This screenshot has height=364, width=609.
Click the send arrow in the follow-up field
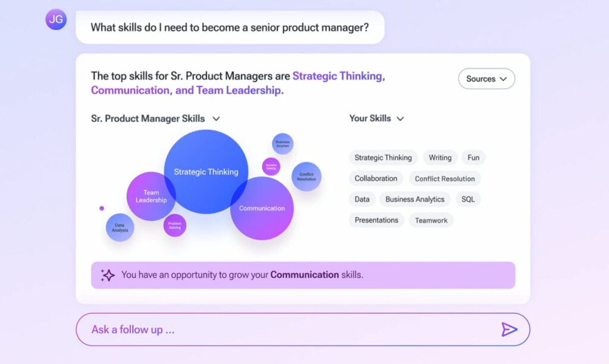510,329
